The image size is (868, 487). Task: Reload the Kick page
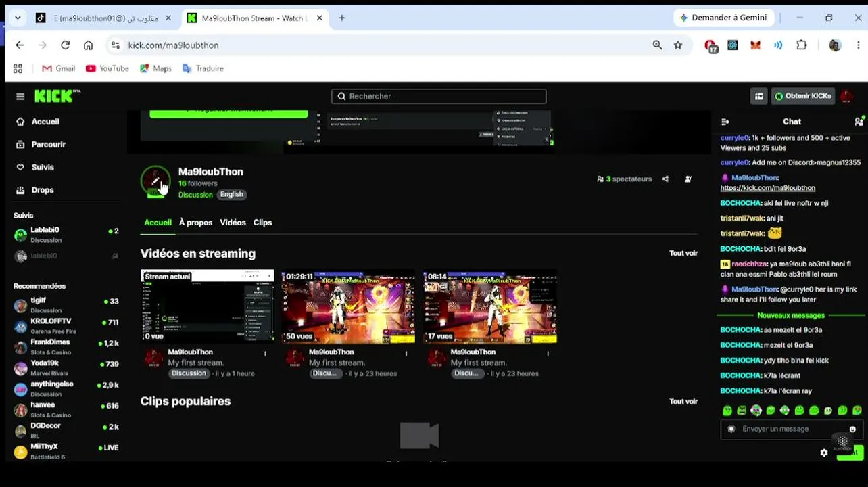(x=65, y=45)
